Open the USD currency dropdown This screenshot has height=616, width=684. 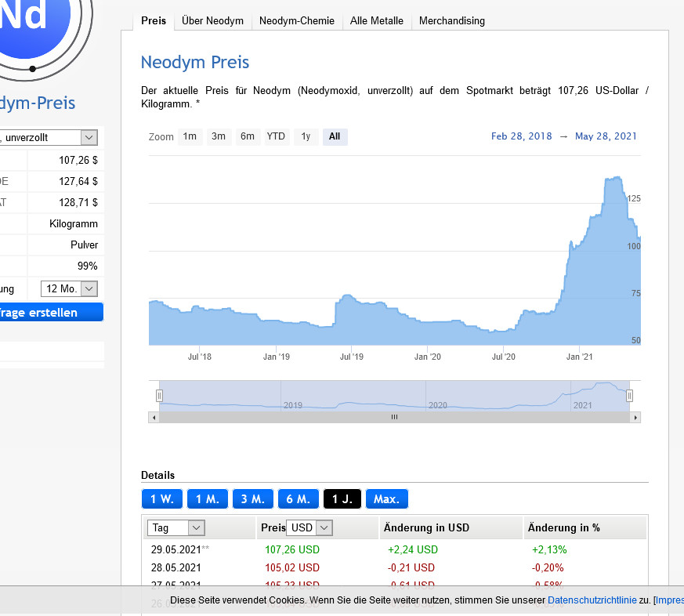coord(309,528)
